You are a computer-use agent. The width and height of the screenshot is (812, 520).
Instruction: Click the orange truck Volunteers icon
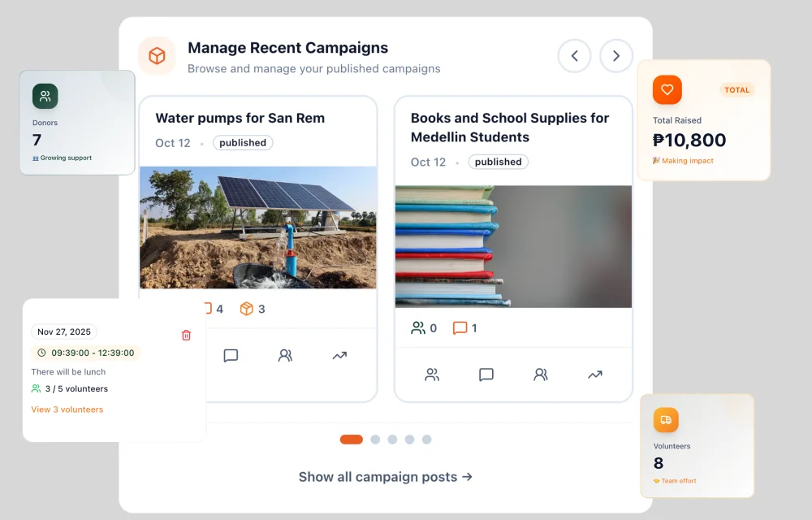pyautogui.click(x=666, y=420)
